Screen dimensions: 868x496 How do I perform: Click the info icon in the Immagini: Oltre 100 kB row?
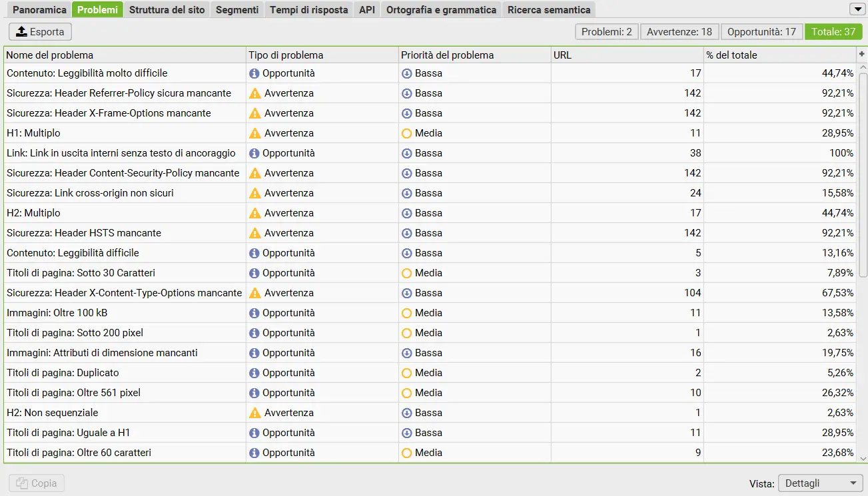tap(254, 313)
